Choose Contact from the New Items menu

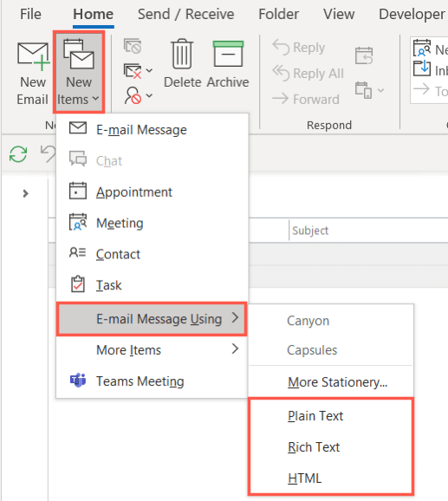[152, 254]
